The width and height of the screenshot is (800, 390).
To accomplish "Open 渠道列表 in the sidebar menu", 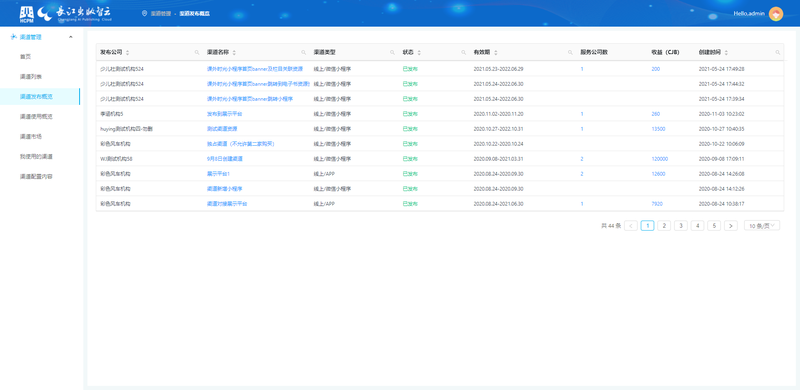I will pyautogui.click(x=31, y=77).
